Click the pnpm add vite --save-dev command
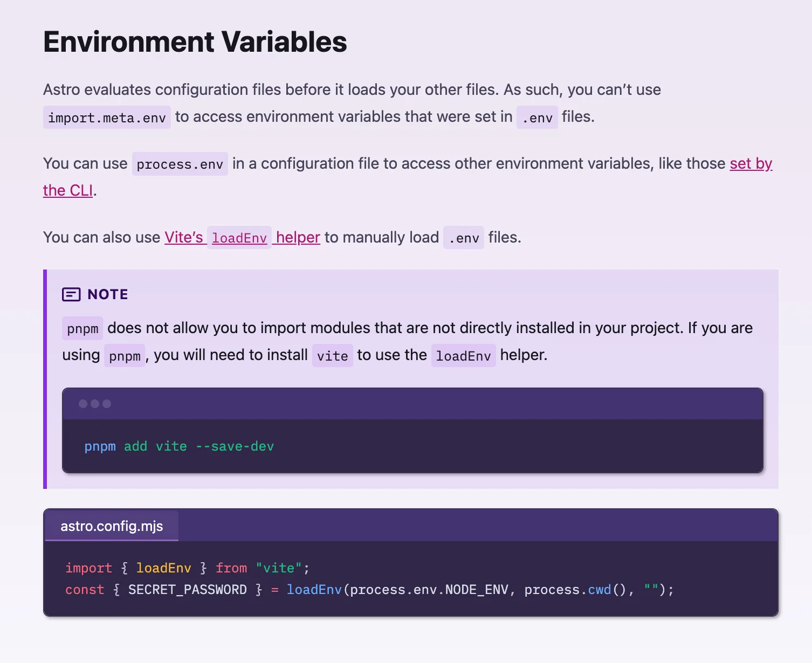This screenshot has width=812, height=663. (179, 446)
